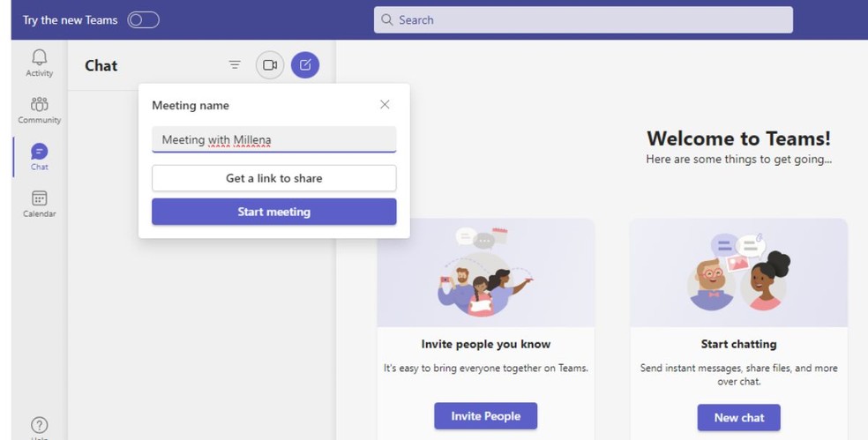Viewport: 868px width, 440px height.
Task: Click the Chat panel heading
Action: pyautogui.click(x=101, y=65)
